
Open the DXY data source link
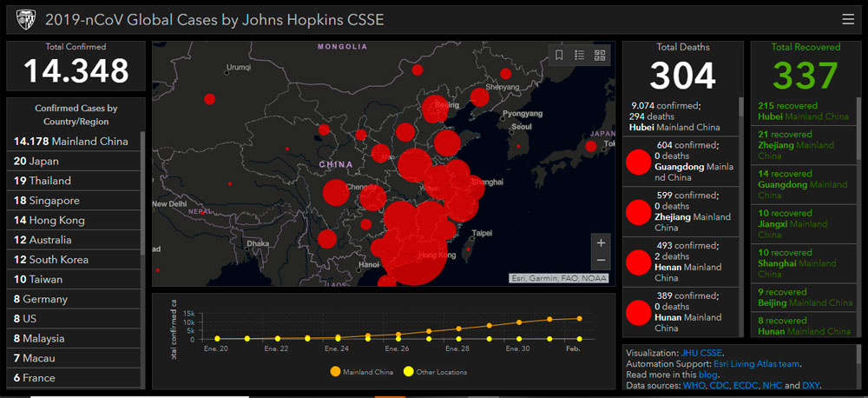click(811, 385)
